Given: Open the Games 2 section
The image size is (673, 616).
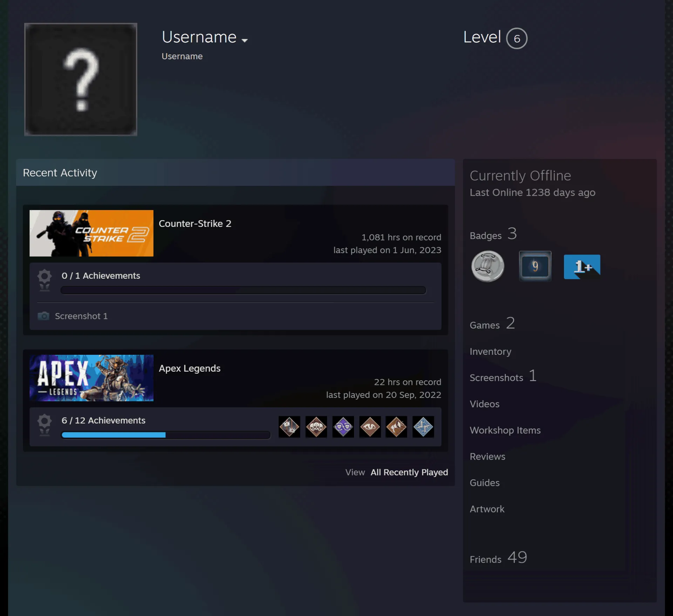Looking at the screenshot, I should pyautogui.click(x=492, y=323).
